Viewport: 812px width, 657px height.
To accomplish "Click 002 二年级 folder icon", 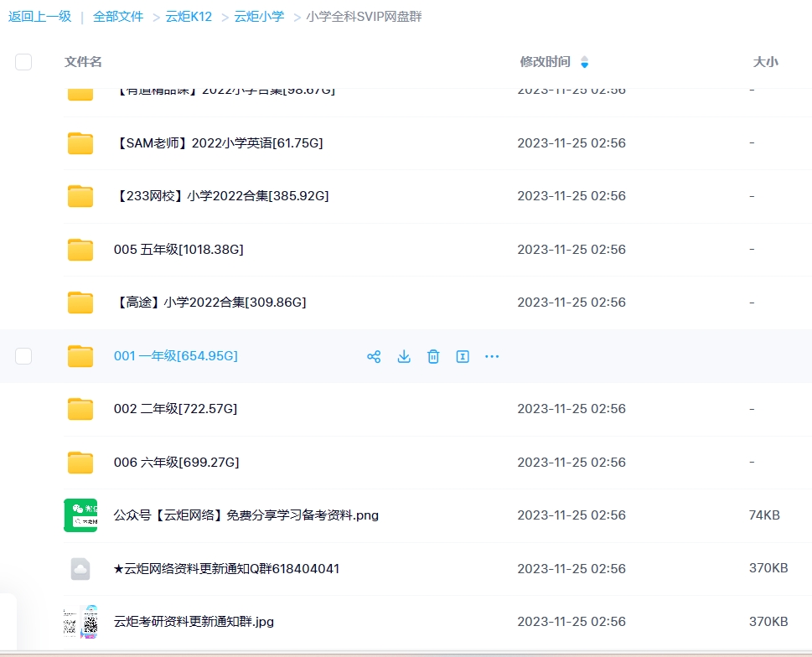I will click(80, 409).
